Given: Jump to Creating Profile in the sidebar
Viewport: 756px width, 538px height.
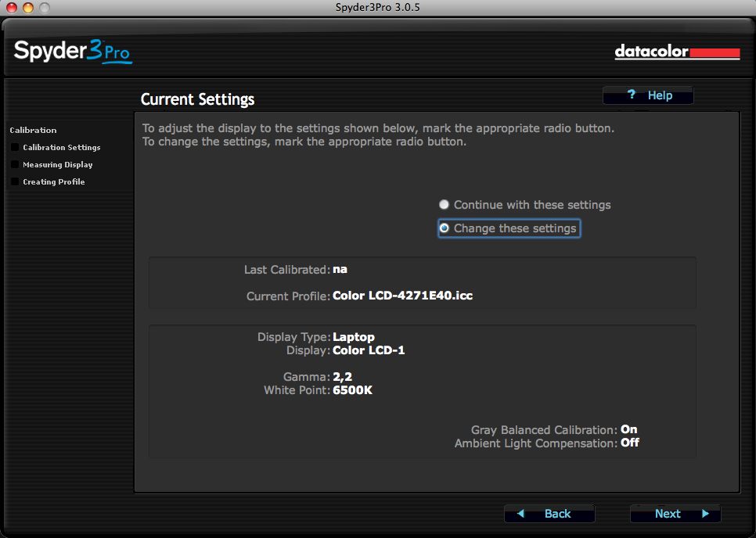Looking at the screenshot, I should 53,182.
